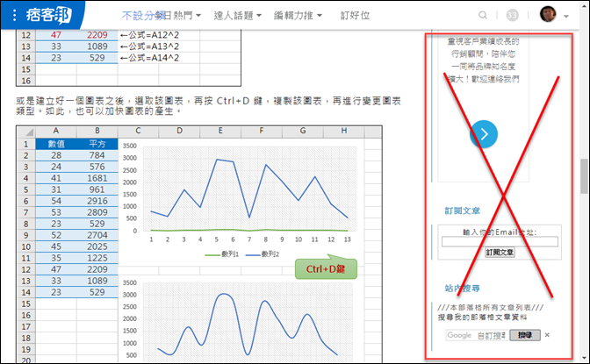Screen dimensions: 590x364
Task: Open the three-dot menu beside the Pixnet logo
Action: point(14,15)
